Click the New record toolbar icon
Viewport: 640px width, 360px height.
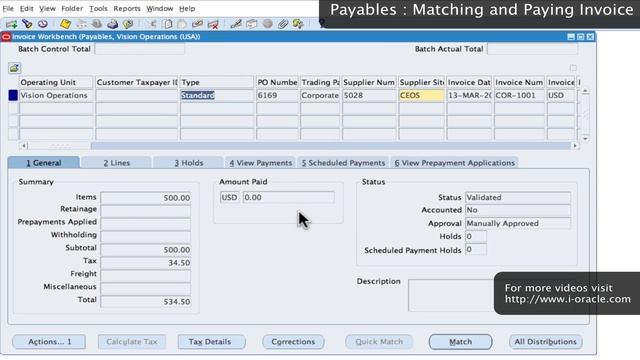pyautogui.click(x=11, y=24)
